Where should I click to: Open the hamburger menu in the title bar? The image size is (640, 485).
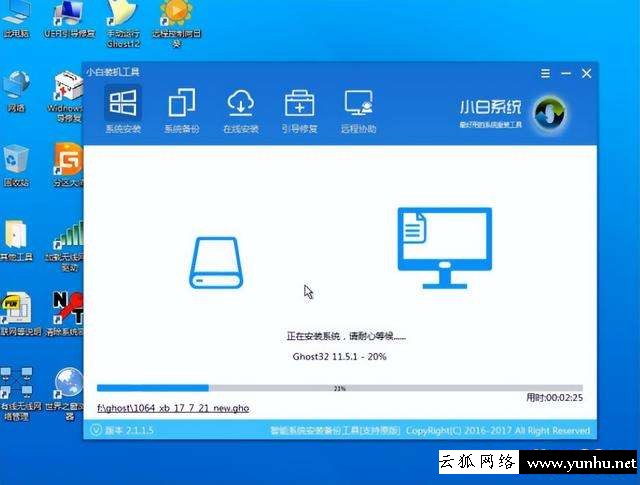click(545, 73)
